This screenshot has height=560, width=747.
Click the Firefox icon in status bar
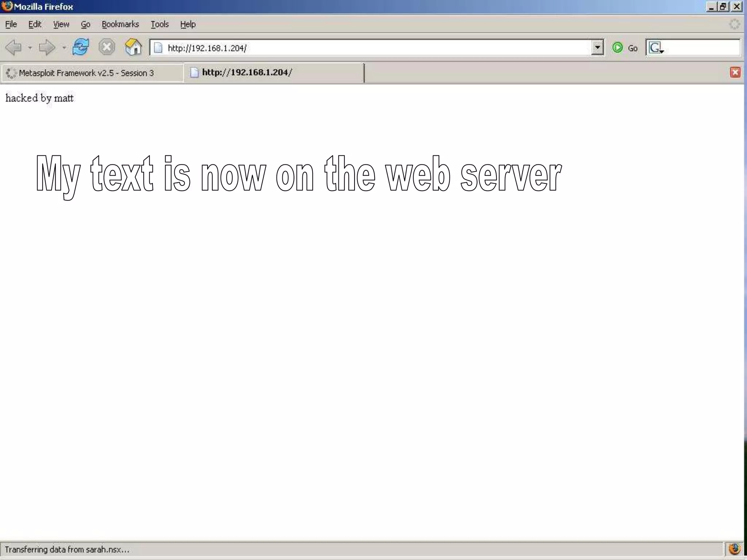tap(734, 549)
